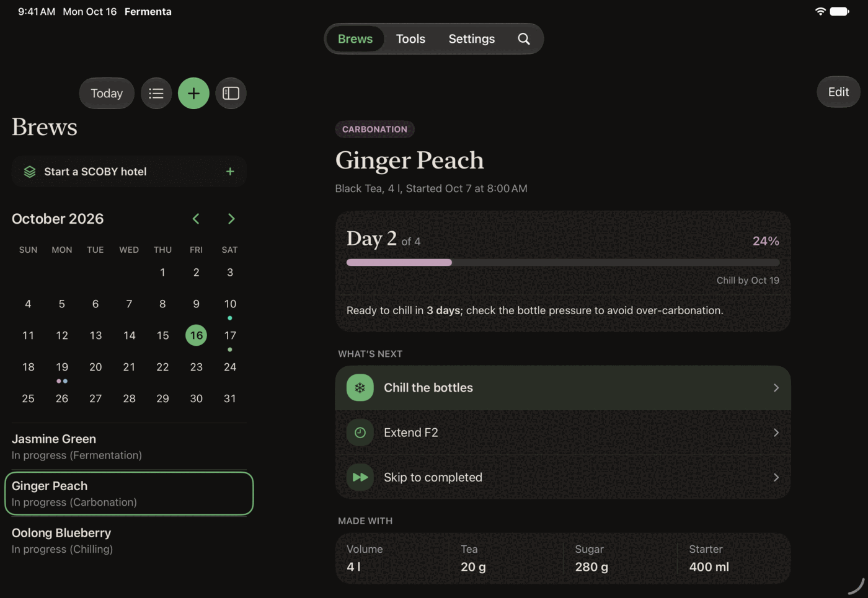Select Jasmine Green brew
Viewport: 868px width, 598px height.
click(129, 446)
